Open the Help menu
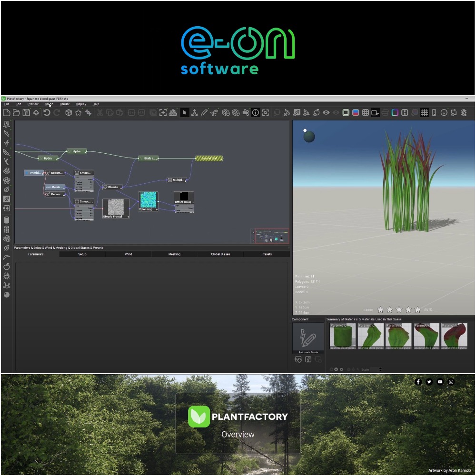This screenshot has width=476, height=476. (96, 104)
